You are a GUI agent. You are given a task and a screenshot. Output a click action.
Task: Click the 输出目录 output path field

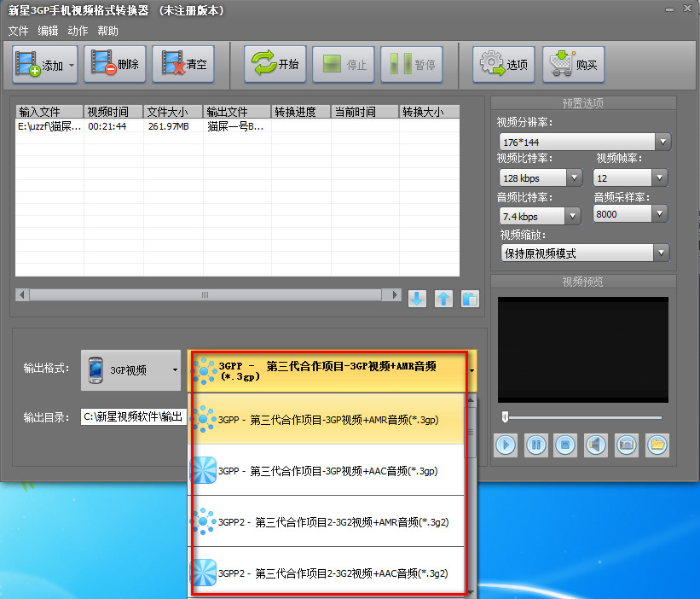click(133, 417)
